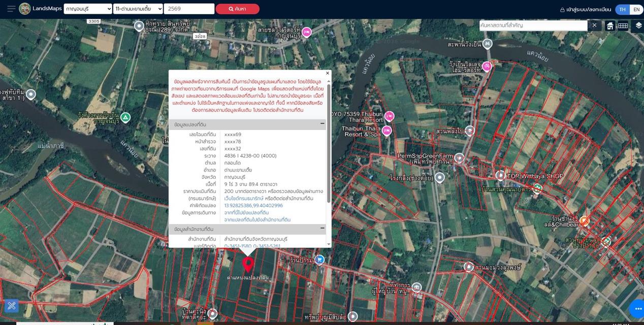Click the red parcel location pin
This screenshot has height=325, width=644.
click(248, 265)
